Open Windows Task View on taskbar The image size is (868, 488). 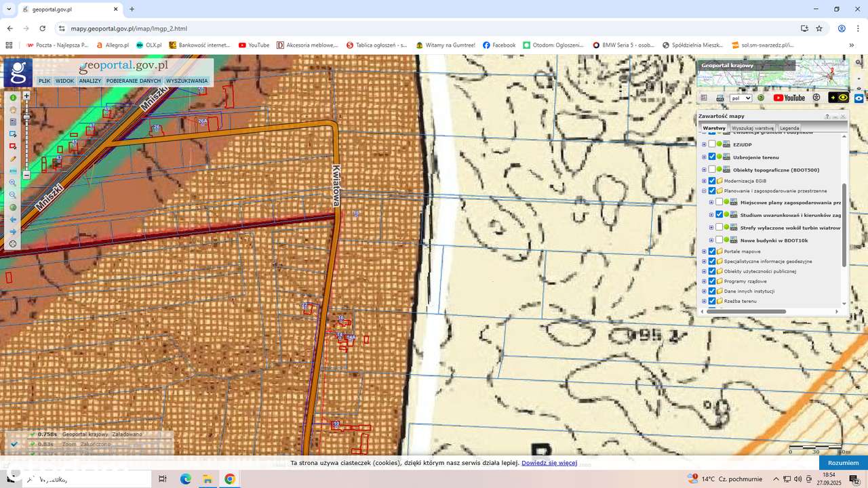tap(163, 479)
